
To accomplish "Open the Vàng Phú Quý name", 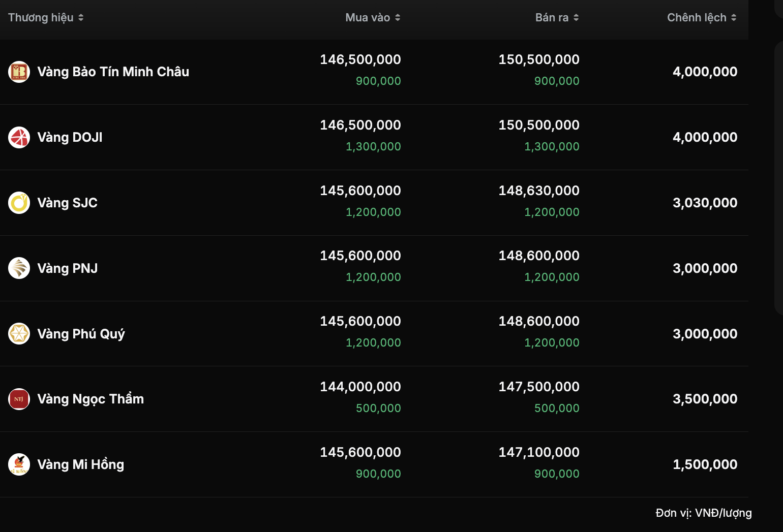I will (81, 334).
